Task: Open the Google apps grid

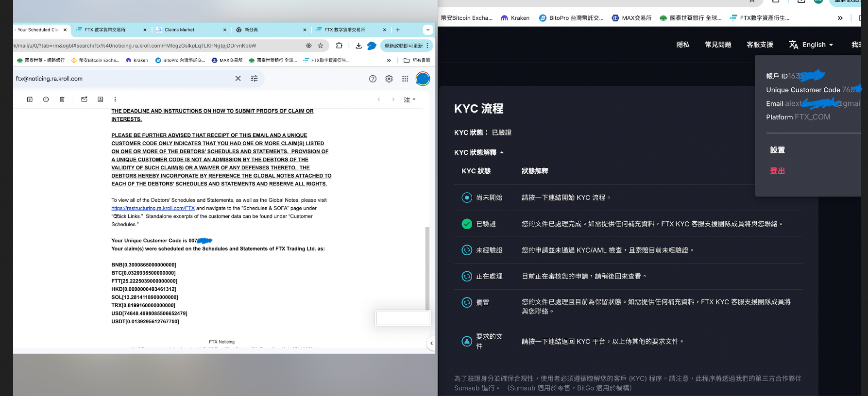Action: [405, 79]
